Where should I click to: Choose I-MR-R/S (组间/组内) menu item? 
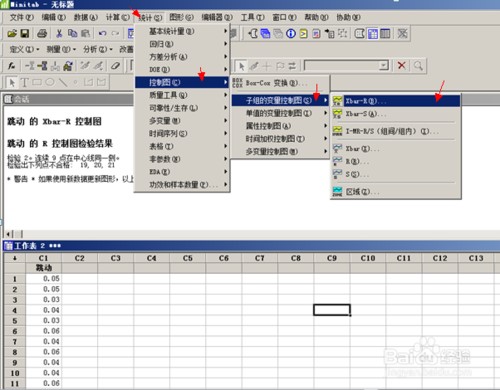pos(396,131)
